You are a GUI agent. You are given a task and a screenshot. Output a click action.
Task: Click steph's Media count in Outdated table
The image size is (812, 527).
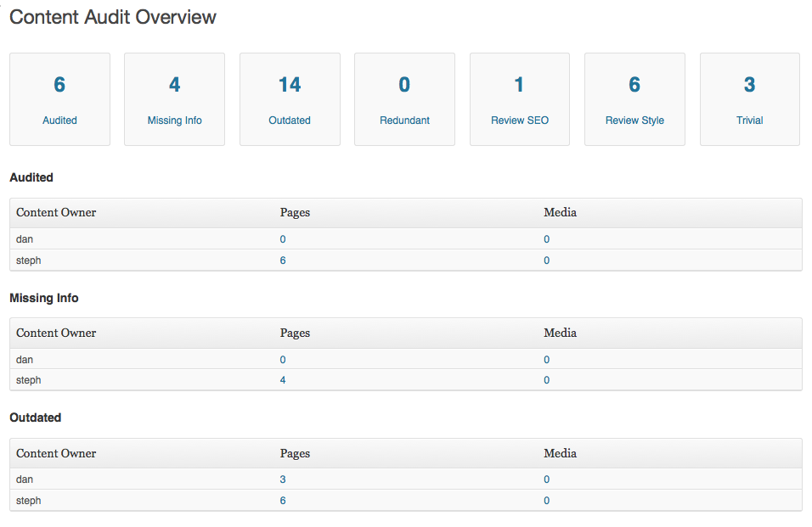(x=547, y=501)
